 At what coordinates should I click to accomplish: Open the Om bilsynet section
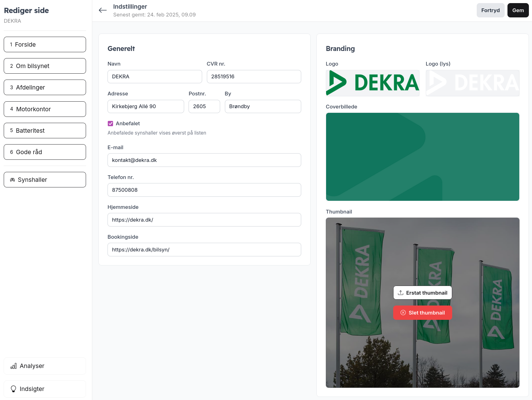45,66
